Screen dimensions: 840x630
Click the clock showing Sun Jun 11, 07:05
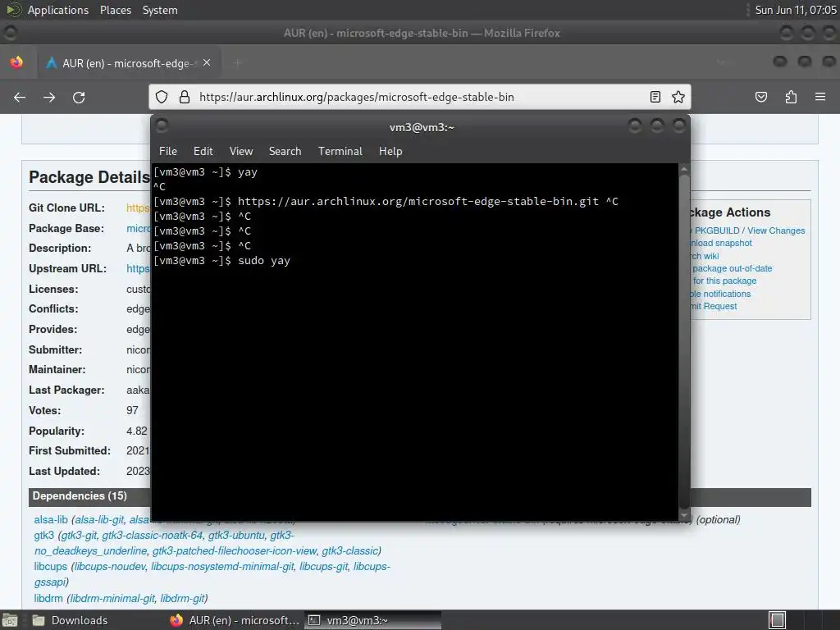[796, 10]
